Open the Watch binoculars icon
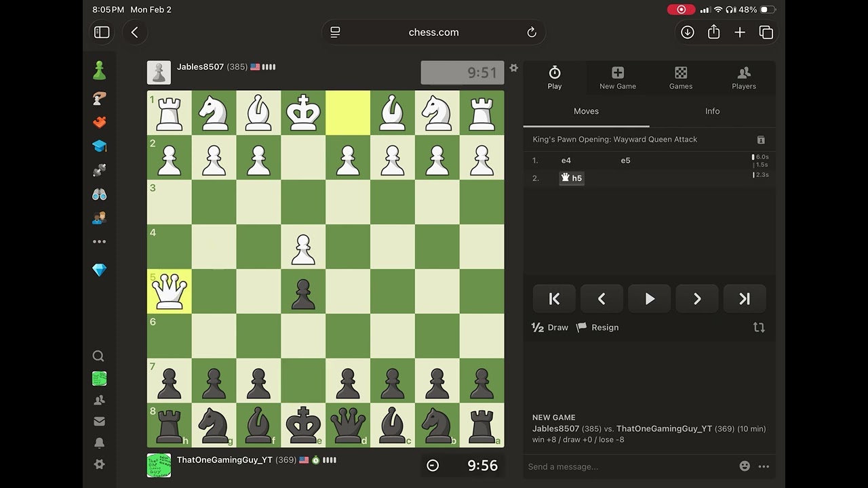This screenshot has height=488, width=868. pyautogui.click(x=99, y=194)
